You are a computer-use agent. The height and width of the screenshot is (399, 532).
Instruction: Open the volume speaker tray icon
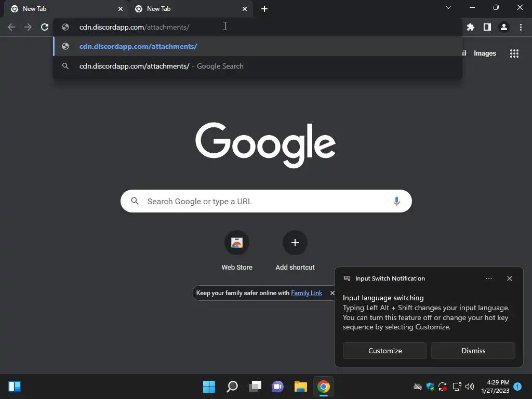pyautogui.click(x=470, y=387)
